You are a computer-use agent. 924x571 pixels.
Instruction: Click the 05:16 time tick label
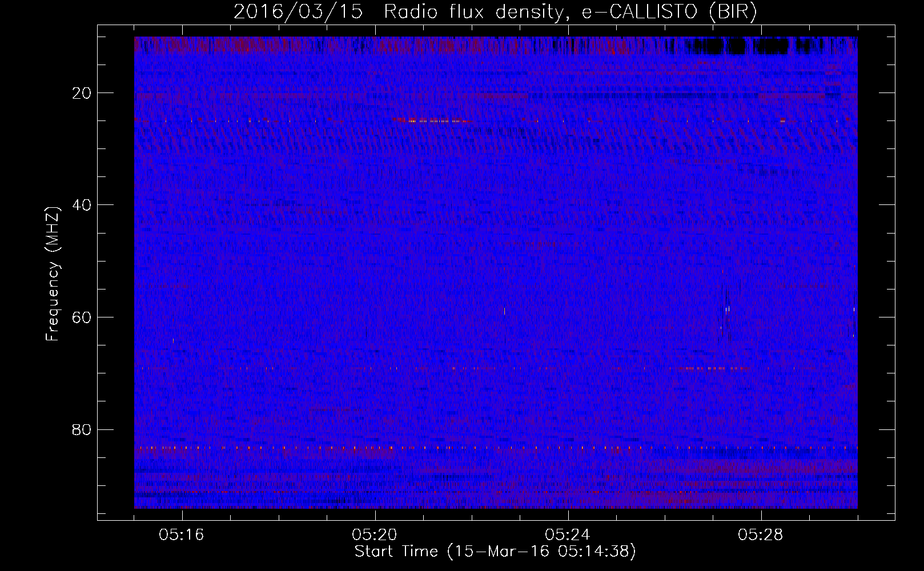point(182,535)
